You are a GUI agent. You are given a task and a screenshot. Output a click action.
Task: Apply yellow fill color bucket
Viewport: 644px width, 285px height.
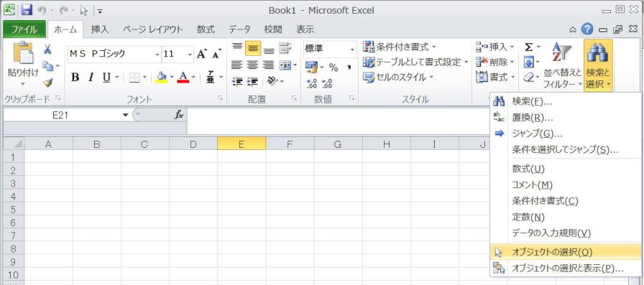(162, 78)
